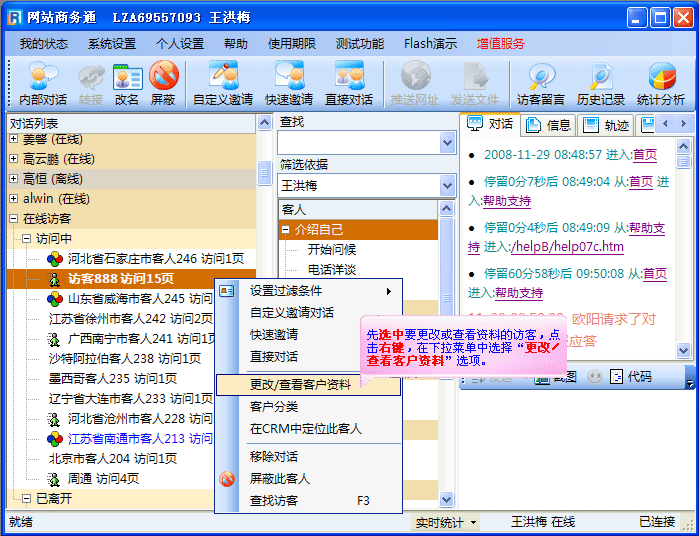The height and width of the screenshot is (536, 699).
Task: Click the 改名 rename icon
Action: [127, 78]
